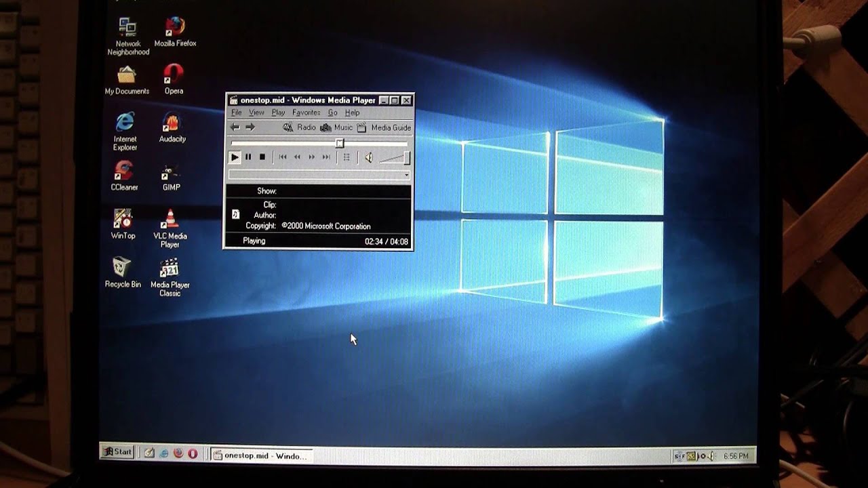Click the volume slider handle

click(407, 158)
